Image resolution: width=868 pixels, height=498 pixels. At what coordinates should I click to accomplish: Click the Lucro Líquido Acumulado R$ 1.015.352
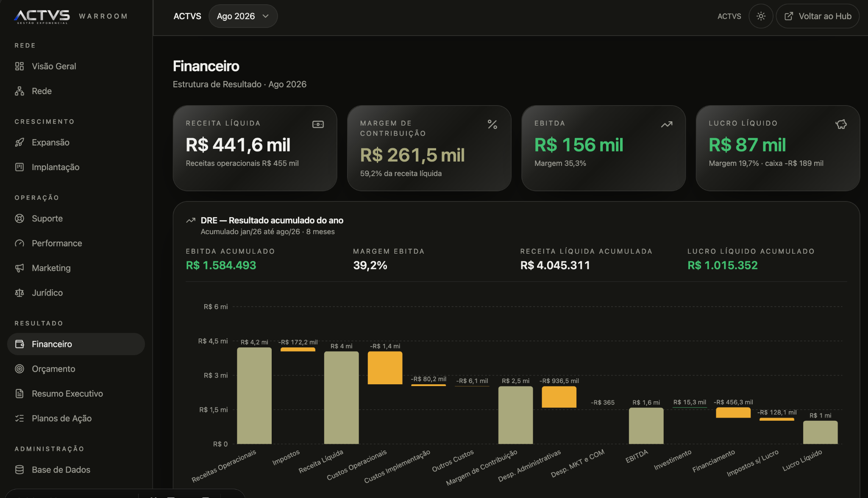[x=722, y=266]
